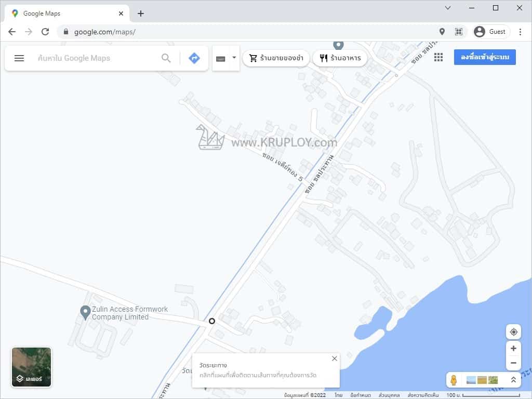
Task: Select the Street View pegman
Action: [x=454, y=380]
